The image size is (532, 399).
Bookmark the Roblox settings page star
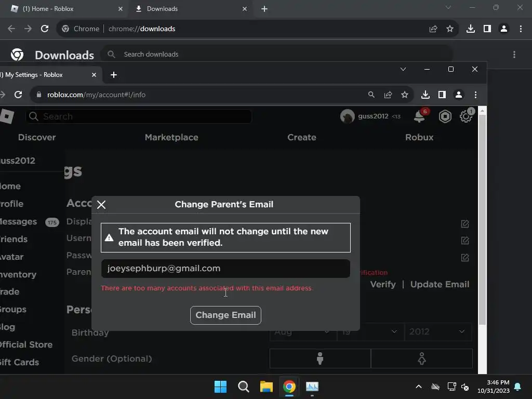point(404,95)
